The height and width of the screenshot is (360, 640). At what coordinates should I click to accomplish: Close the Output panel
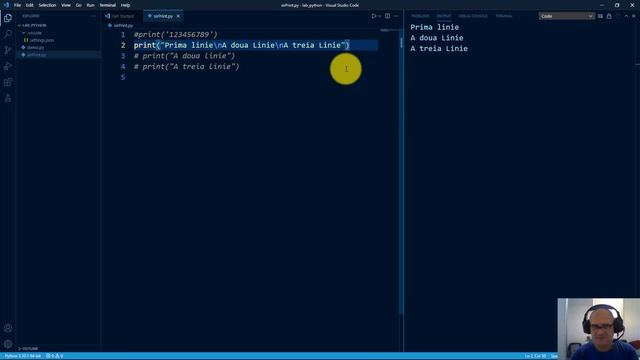coord(633,16)
